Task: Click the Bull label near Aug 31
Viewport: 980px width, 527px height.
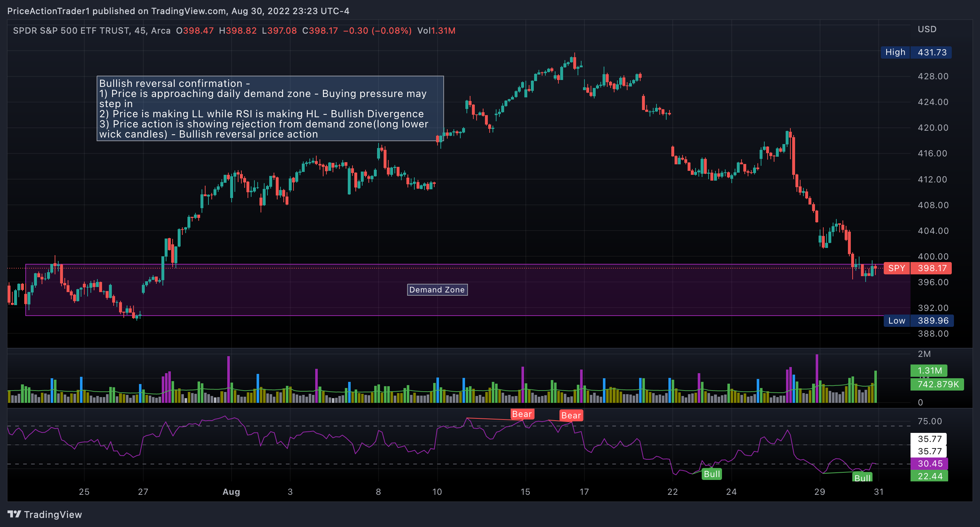Action: (862, 477)
